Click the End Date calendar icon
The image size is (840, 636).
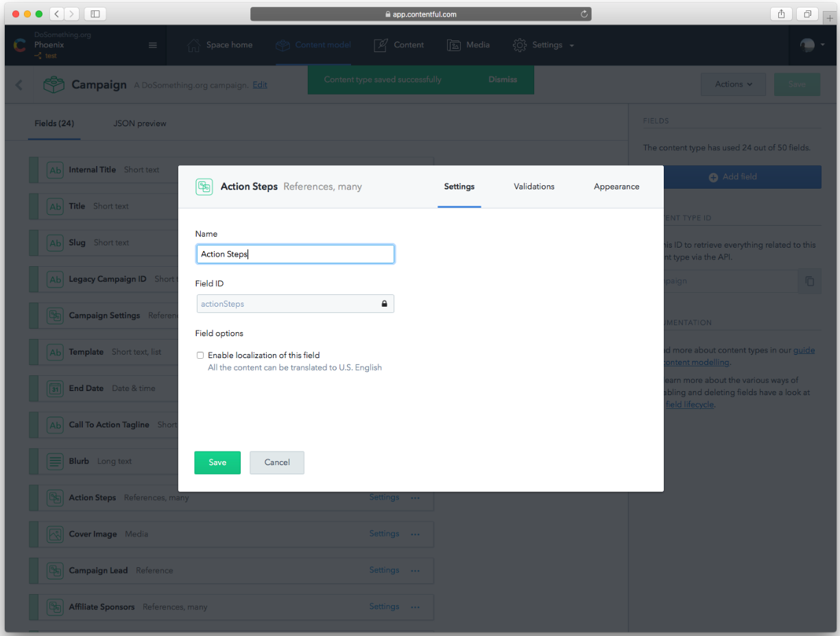pyautogui.click(x=56, y=388)
